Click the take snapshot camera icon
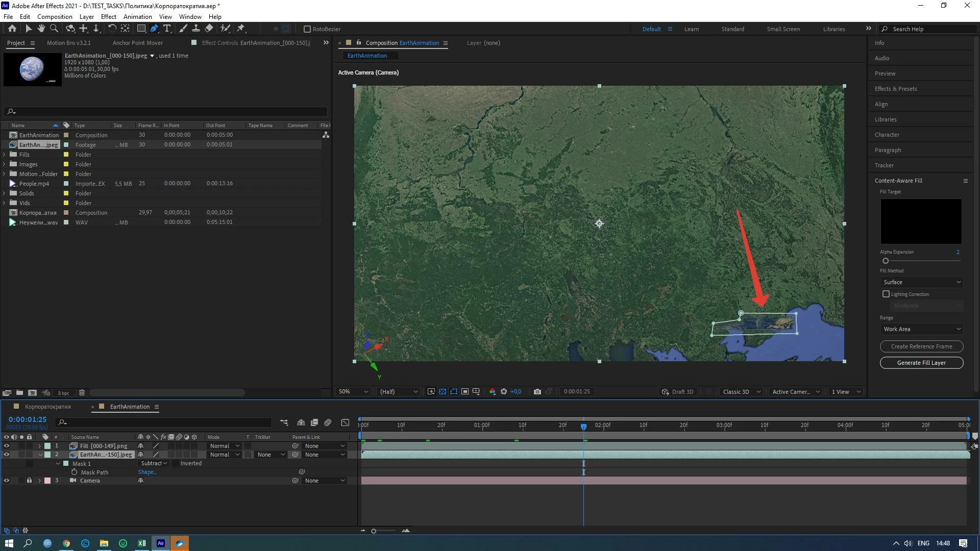The height and width of the screenshot is (551, 980). (537, 392)
